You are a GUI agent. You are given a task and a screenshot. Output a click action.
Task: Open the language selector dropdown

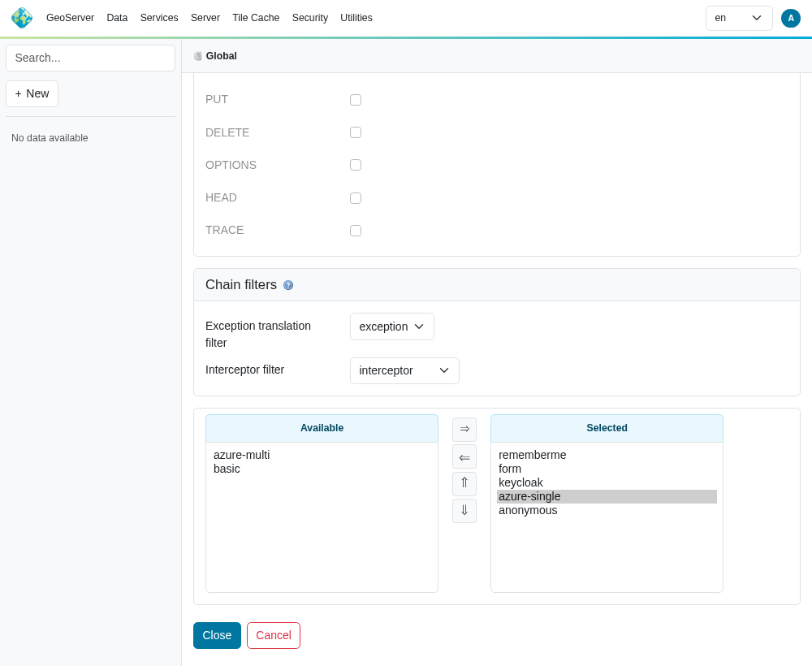pos(739,18)
